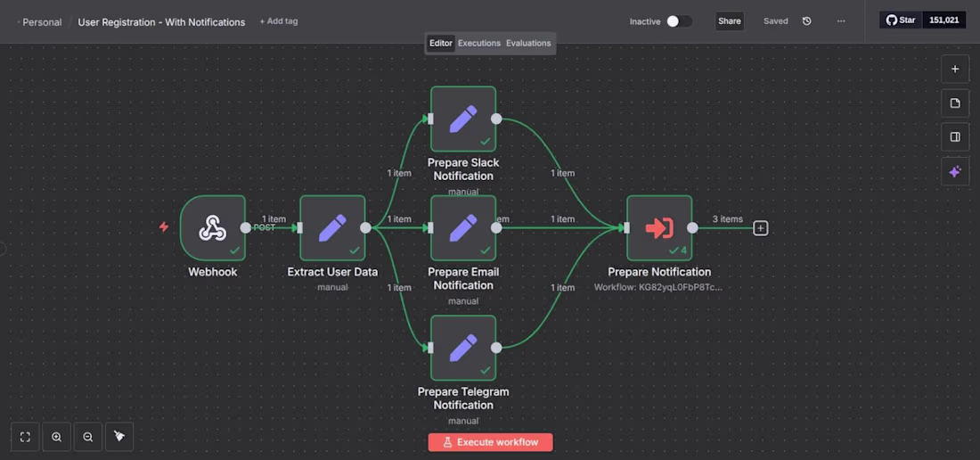Fit workflow to view
Screen dimensions: 980x460
25,437
